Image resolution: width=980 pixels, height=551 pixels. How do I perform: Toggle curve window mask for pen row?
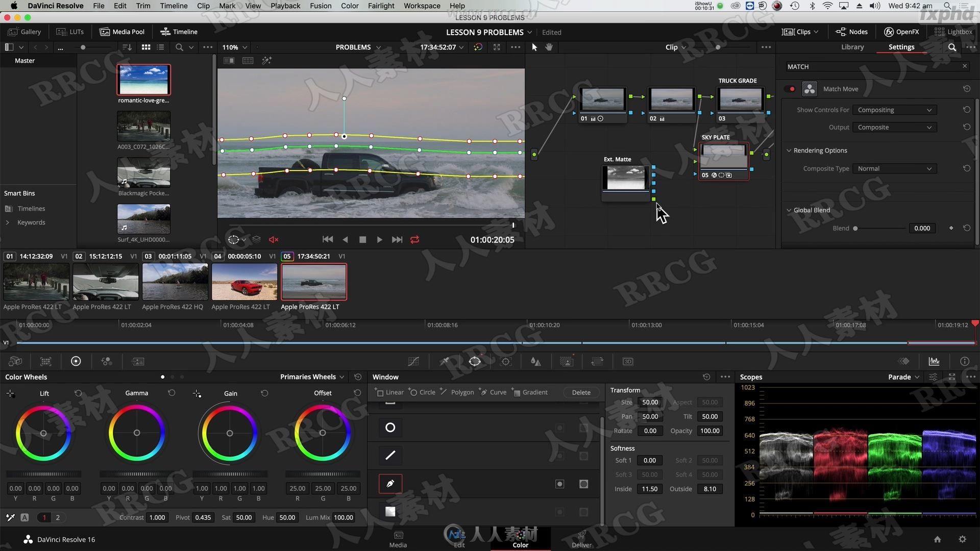(x=584, y=484)
